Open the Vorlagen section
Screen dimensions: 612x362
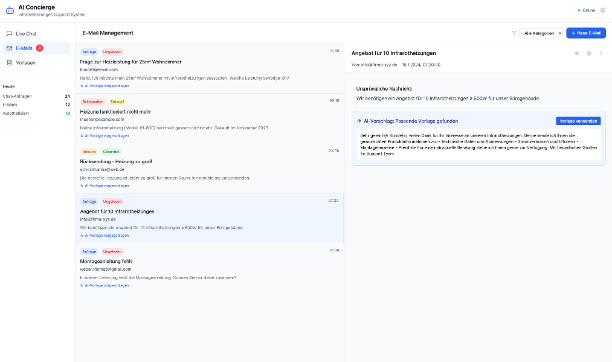36,62
